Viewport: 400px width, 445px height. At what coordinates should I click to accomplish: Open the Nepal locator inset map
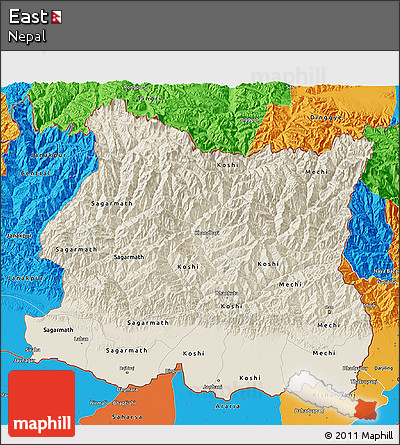(333, 396)
